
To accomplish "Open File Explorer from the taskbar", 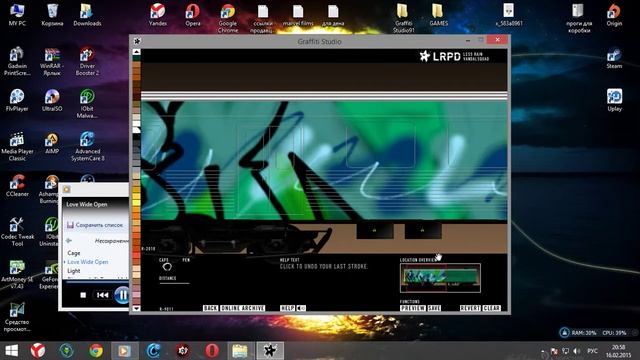I will tap(240, 351).
